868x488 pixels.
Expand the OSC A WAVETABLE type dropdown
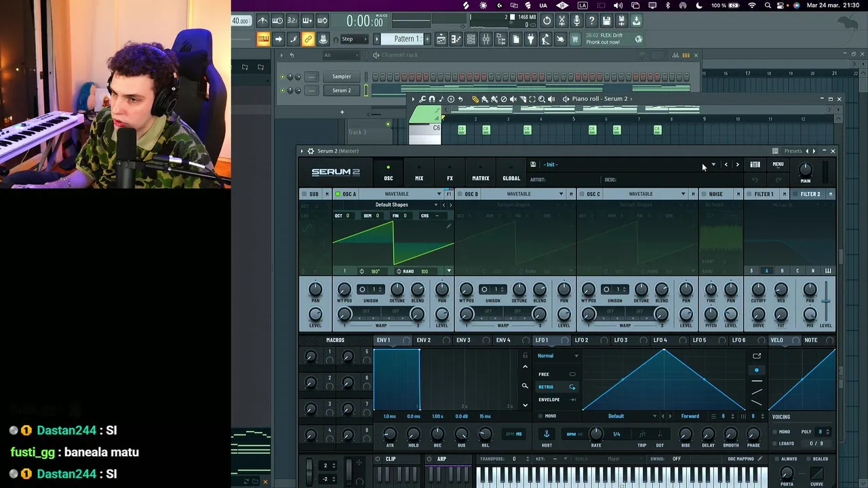pyautogui.click(x=439, y=194)
